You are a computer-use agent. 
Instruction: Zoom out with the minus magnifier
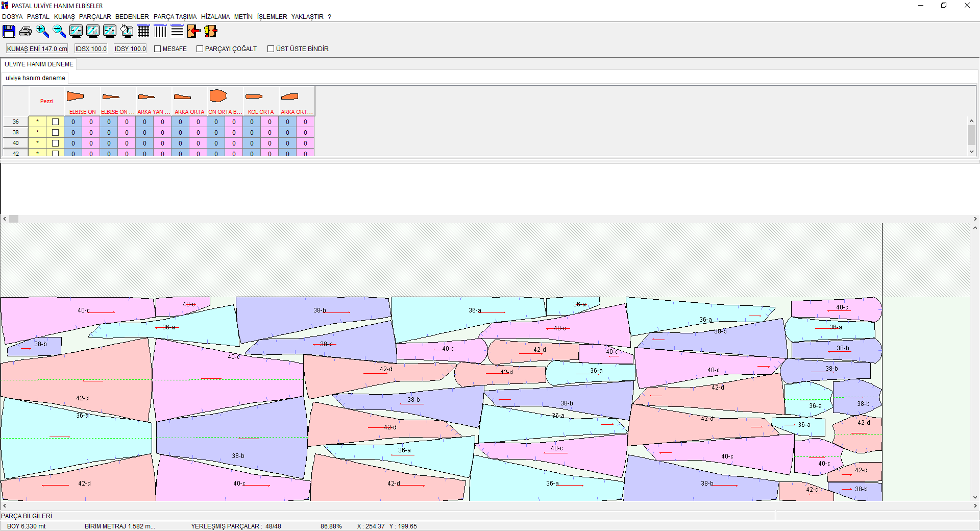tap(59, 32)
